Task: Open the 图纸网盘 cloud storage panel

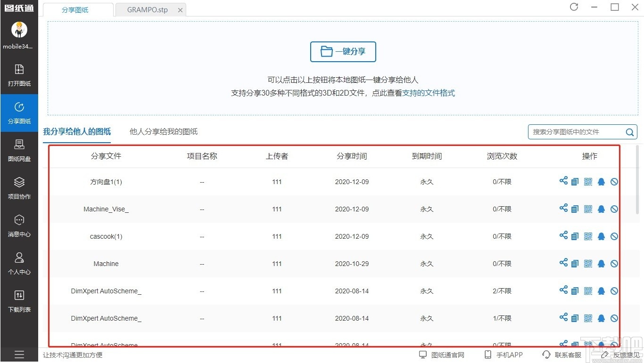Action: (19, 151)
